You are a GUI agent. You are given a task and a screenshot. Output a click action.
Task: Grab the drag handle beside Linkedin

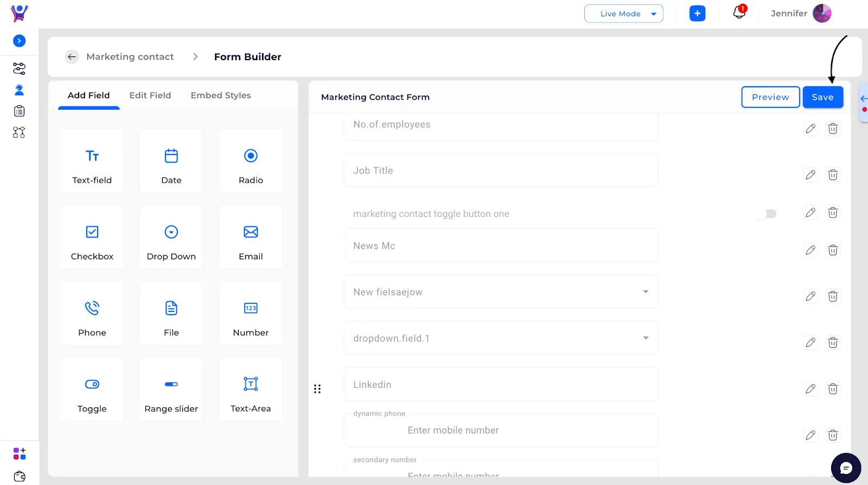pyautogui.click(x=317, y=389)
